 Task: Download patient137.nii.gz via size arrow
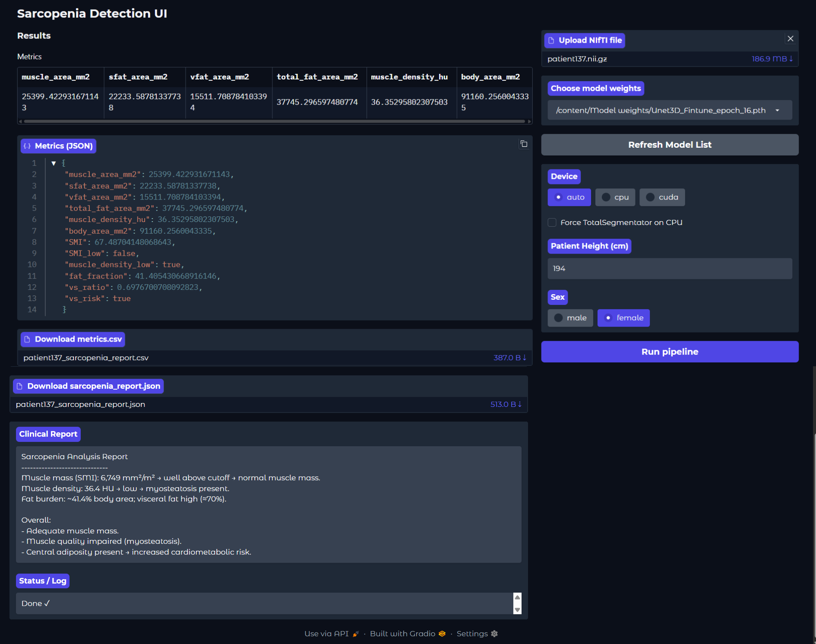[x=772, y=59]
